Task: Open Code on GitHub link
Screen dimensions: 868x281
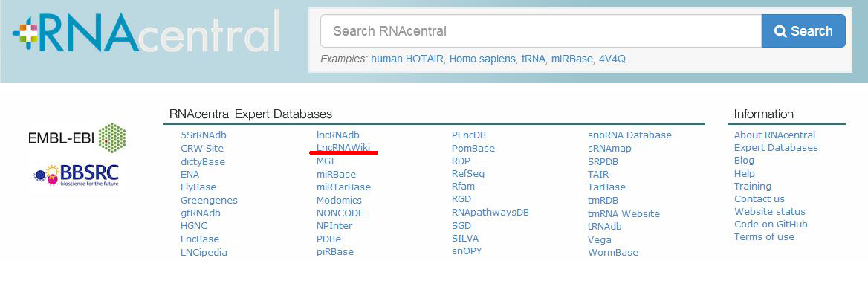Action: [771, 224]
